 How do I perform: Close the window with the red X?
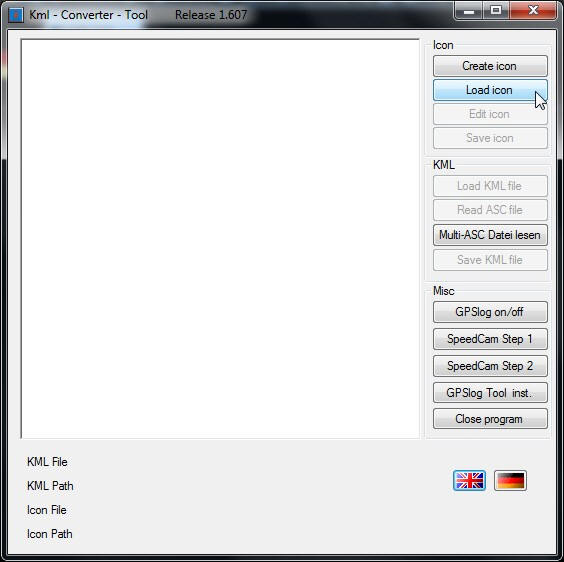click(533, 11)
